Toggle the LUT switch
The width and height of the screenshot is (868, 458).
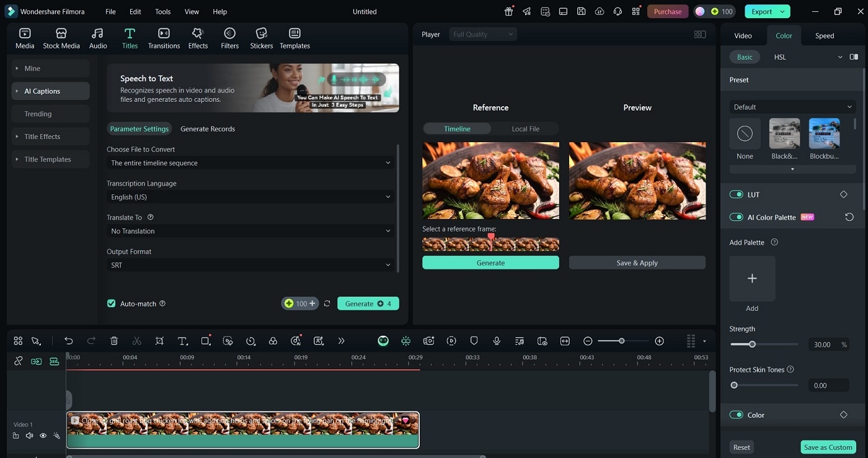(x=736, y=194)
